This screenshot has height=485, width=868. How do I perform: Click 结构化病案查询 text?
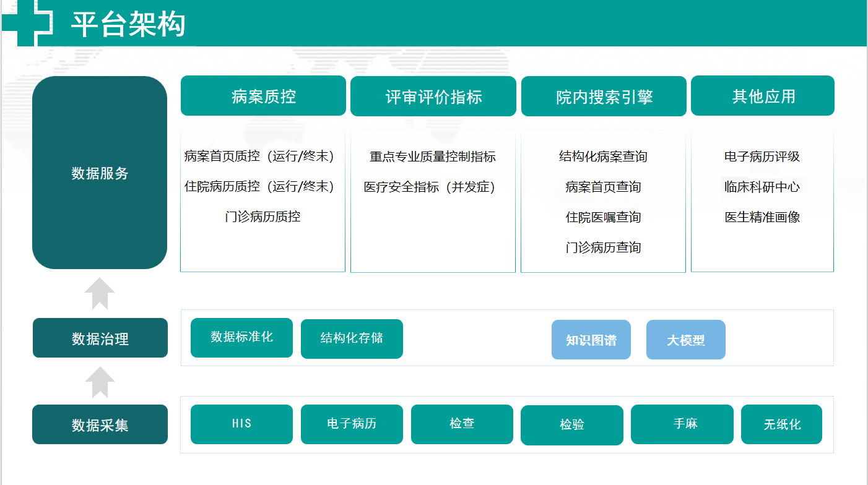click(x=603, y=157)
